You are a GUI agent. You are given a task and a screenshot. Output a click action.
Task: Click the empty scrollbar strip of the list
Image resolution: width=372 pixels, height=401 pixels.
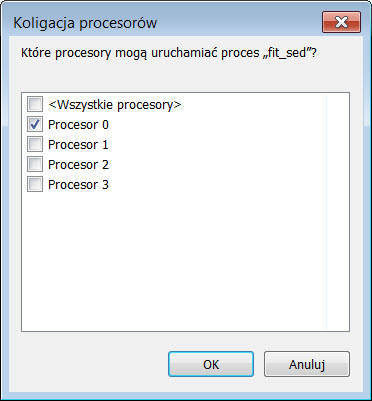pos(338,212)
